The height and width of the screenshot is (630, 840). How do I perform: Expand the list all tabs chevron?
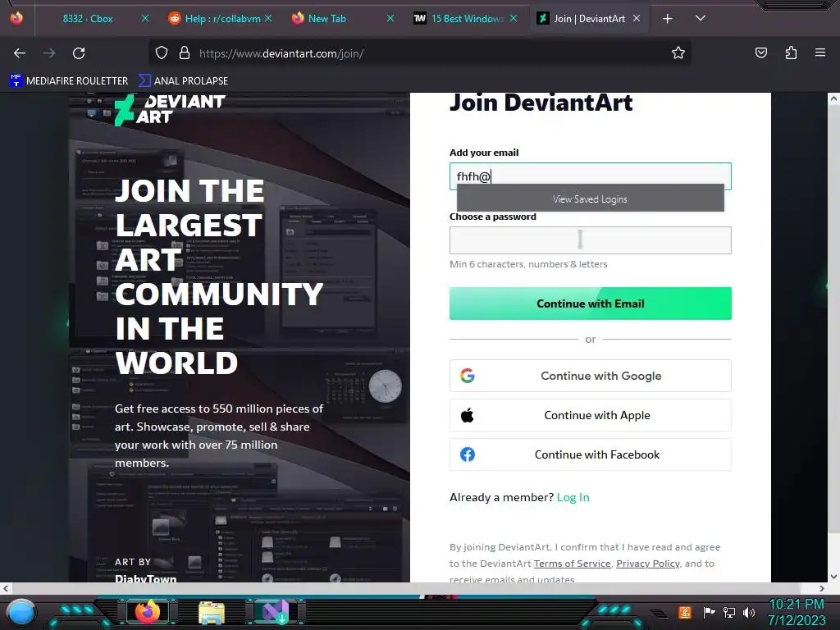click(701, 18)
